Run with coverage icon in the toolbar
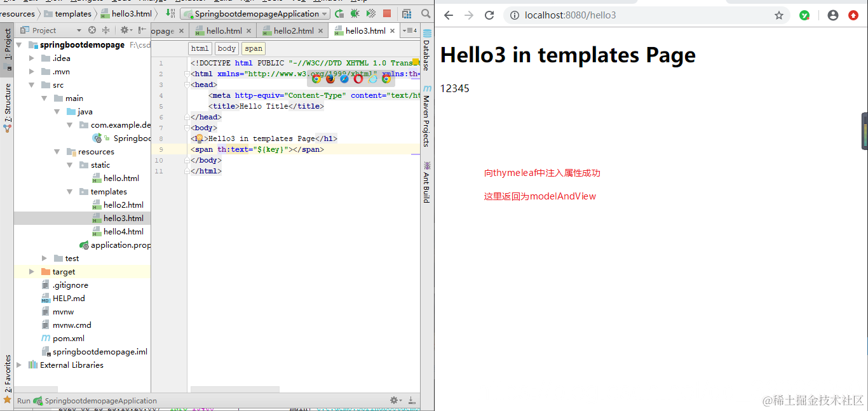 [x=371, y=13]
